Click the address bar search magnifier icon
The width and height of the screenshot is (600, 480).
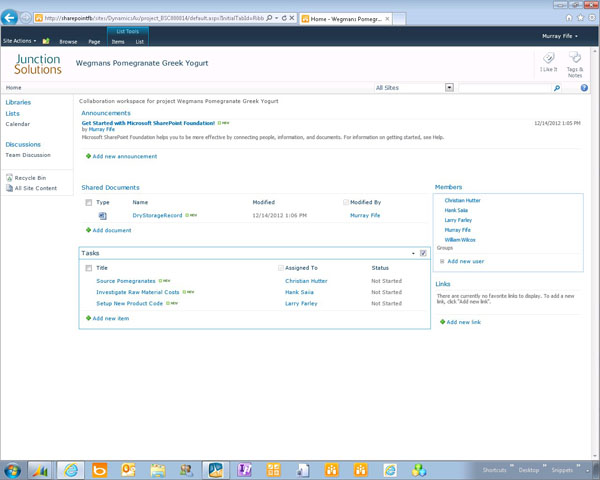click(269, 18)
